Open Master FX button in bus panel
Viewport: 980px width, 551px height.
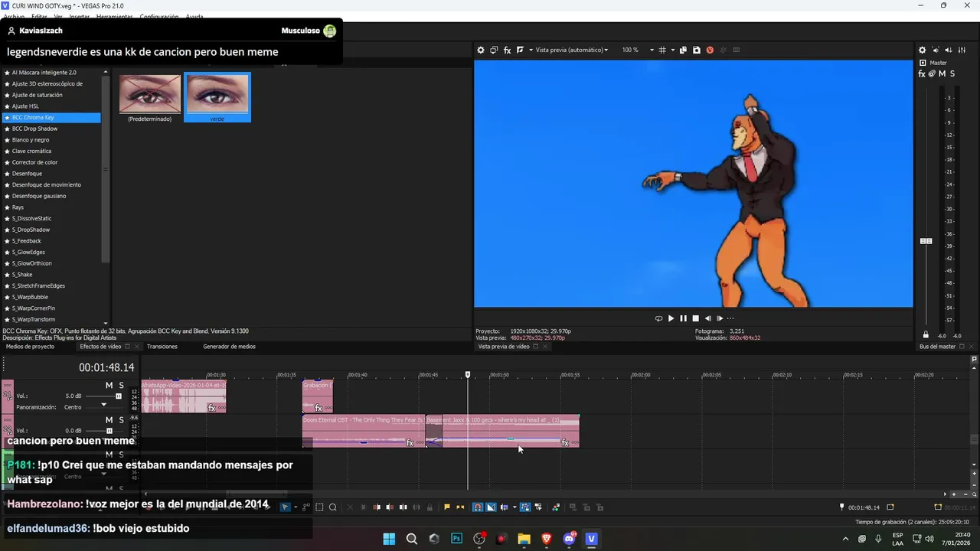[922, 73]
